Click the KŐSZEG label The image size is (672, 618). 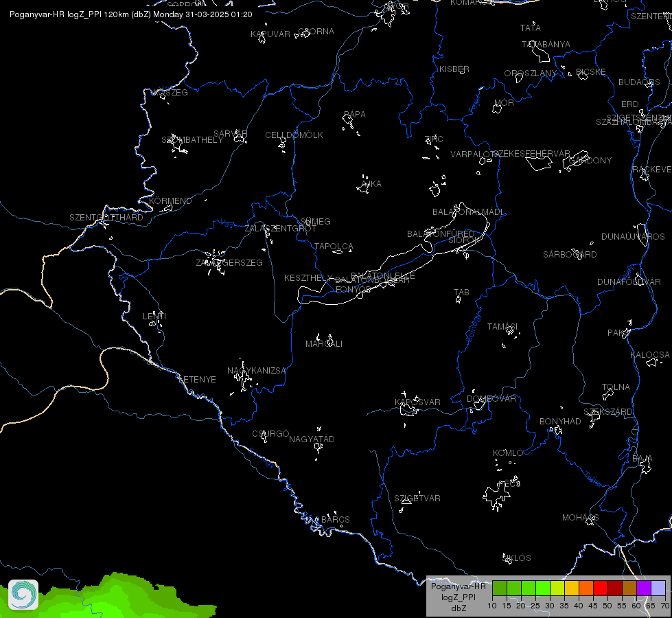tap(170, 93)
